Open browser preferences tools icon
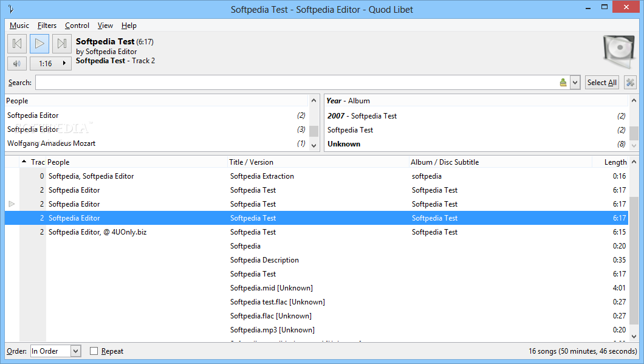 click(x=630, y=83)
